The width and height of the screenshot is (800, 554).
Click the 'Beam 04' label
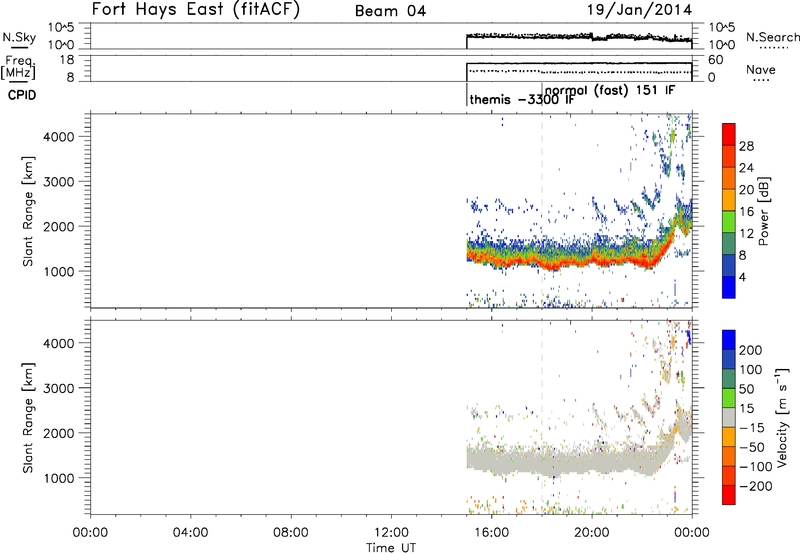pyautogui.click(x=390, y=11)
